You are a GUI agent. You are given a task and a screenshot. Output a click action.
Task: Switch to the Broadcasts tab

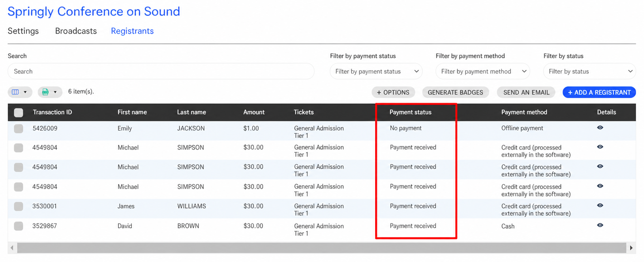click(76, 31)
